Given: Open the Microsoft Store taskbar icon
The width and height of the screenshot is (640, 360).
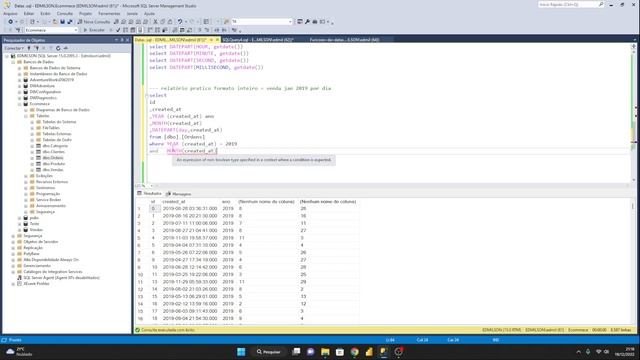Looking at the screenshot, I should pyautogui.click(x=340, y=352).
